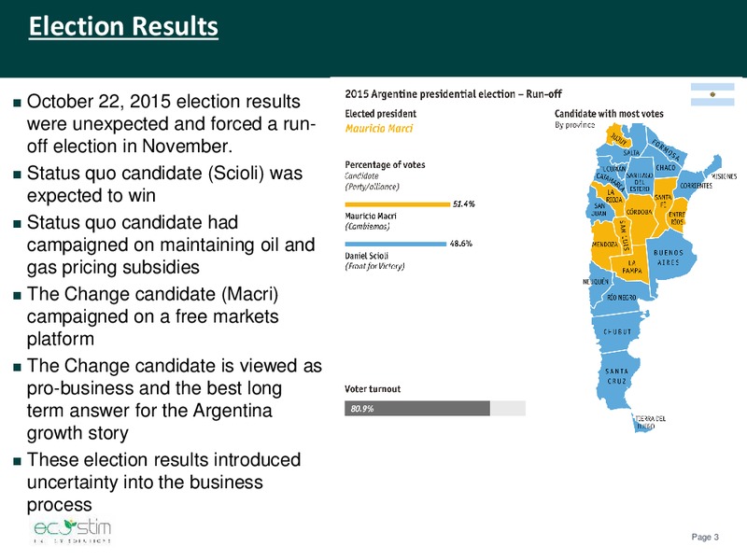Select Mendoza province on map
This screenshot has width=747, height=560.
604,245
